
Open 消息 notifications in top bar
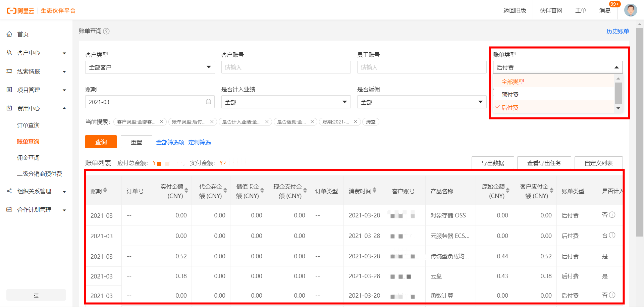pyautogui.click(x=605, y=10)
